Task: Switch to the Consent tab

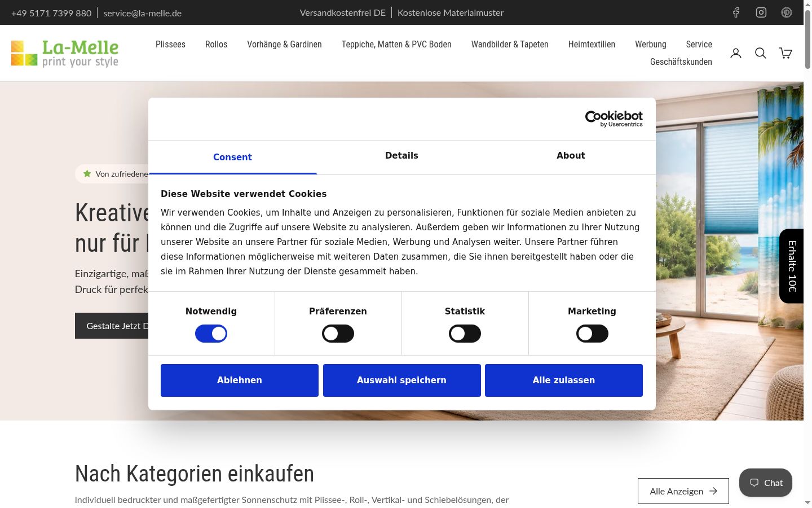Action: (232, 157)
